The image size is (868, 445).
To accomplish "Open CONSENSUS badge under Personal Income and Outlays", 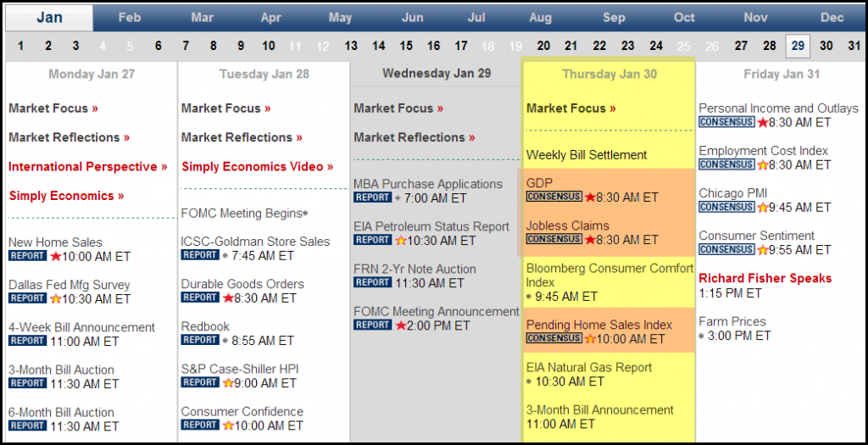I will tap(726, 122).
